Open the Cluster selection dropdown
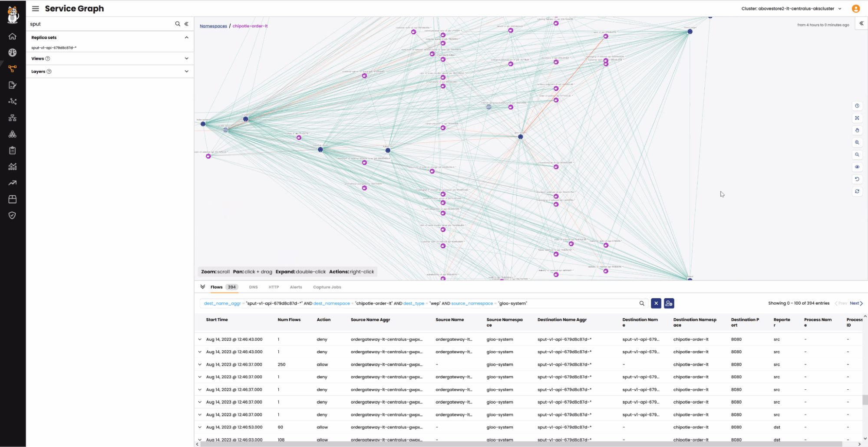This screenshot has width=868, height=447. pos(791,9)
